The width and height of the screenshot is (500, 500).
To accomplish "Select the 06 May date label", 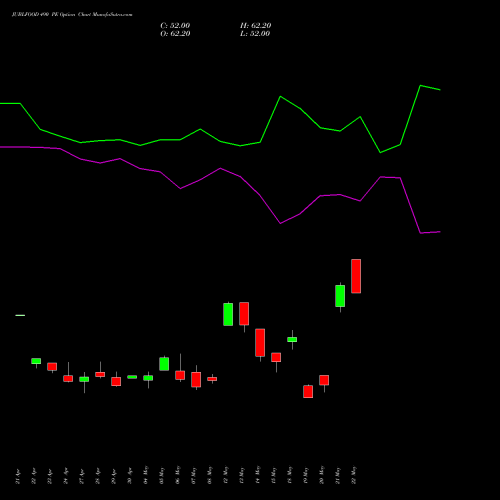I will (x=178, y=475).
